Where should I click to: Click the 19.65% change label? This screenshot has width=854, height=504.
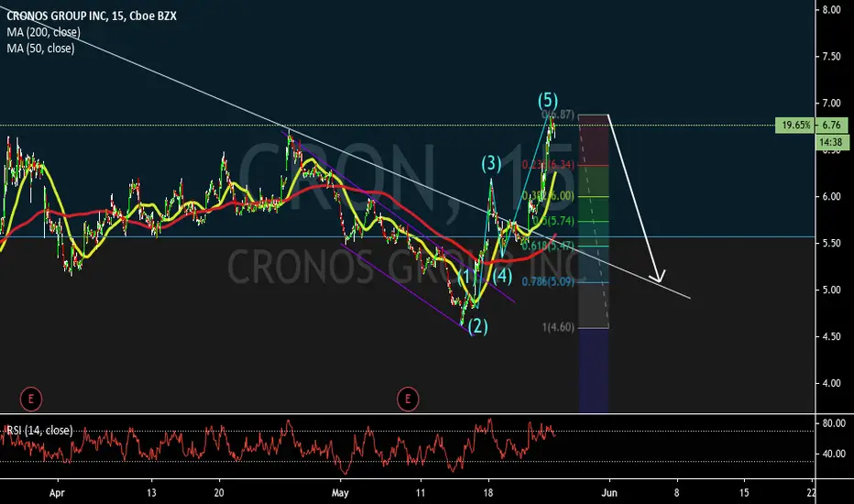(795, 126)
